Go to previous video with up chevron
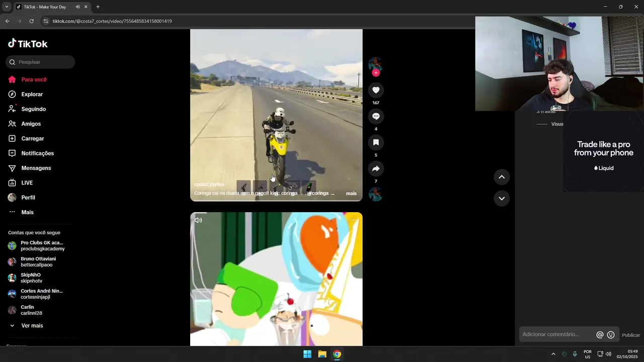Screen dimensions: 644x362 (x=502, y=177)
